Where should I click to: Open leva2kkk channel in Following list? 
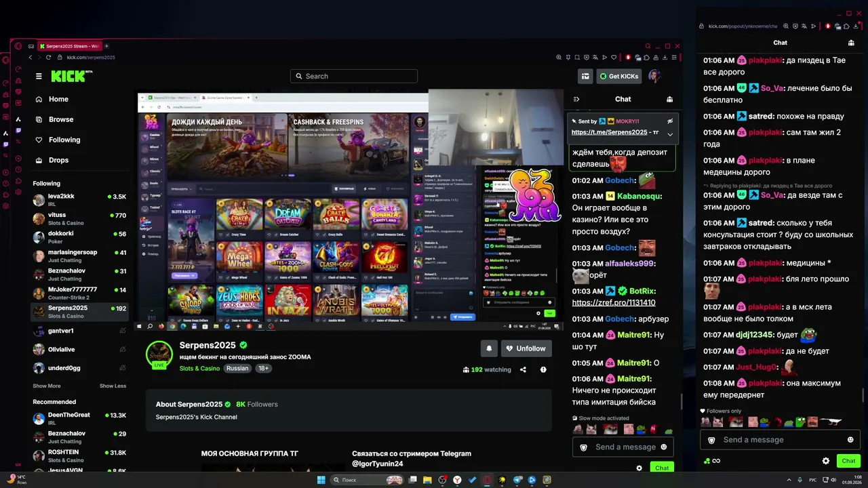click(x=80, y=200)
